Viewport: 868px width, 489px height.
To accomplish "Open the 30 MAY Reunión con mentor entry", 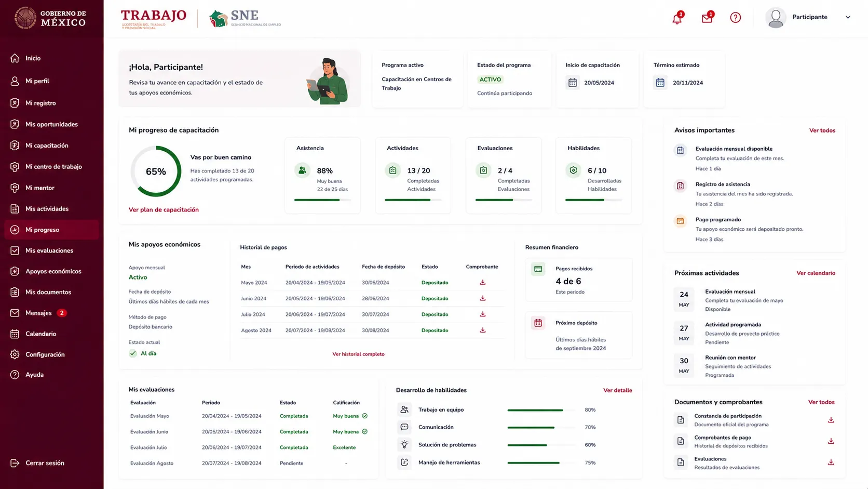I will click(754, 366).
